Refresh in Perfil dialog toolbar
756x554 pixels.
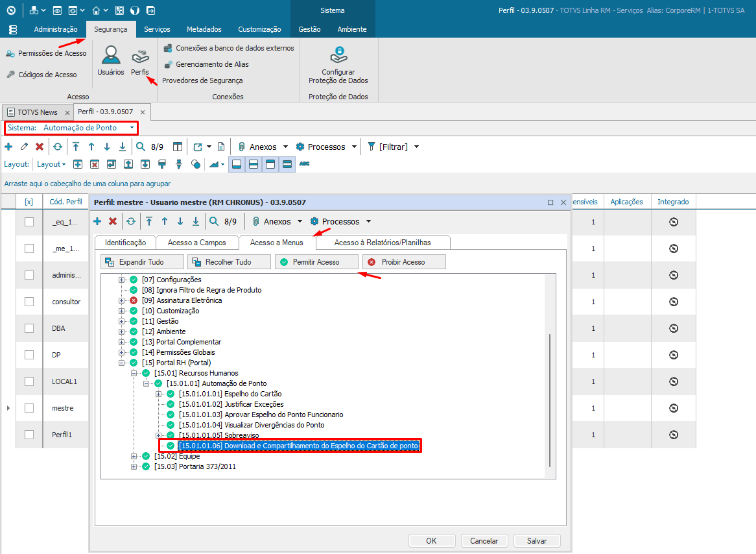point(131,221)
